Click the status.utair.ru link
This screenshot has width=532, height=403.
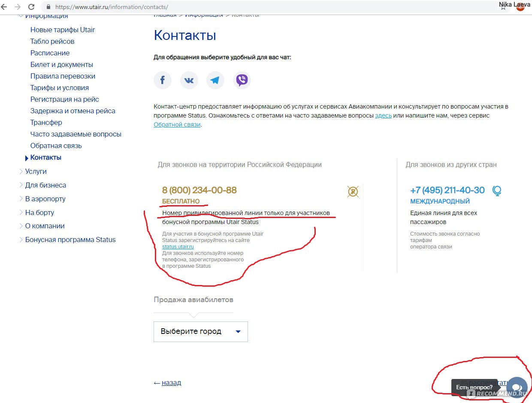(178, 247)
